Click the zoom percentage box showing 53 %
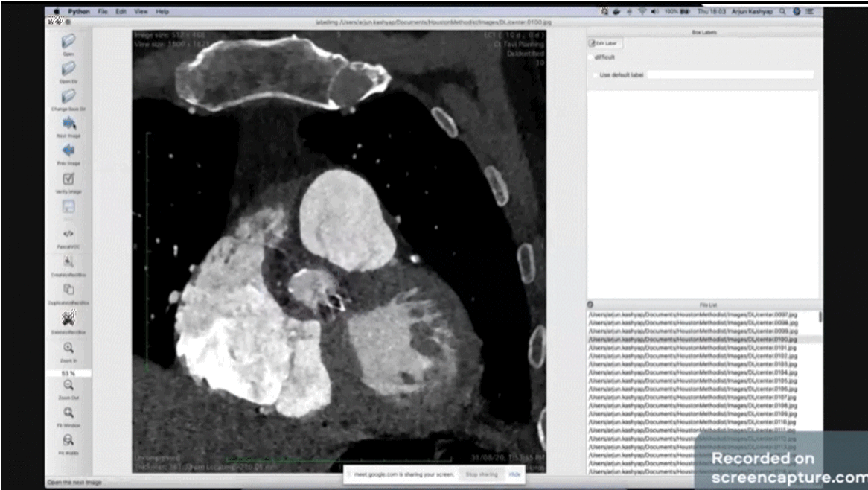This screenshot has width=868, height=490. [68, 373]
